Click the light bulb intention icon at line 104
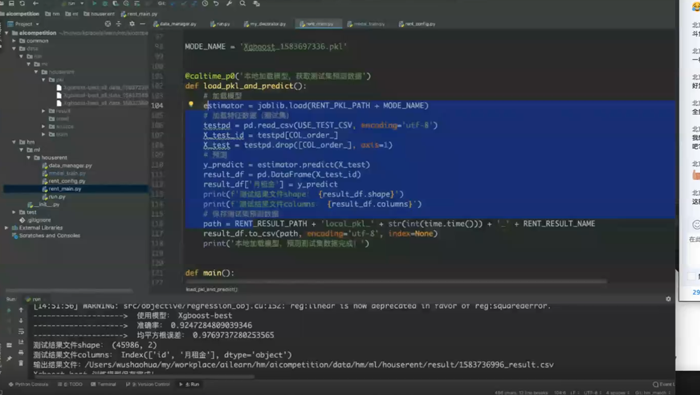Viewport: 700px width, 395px height. [x=191, y=104]
